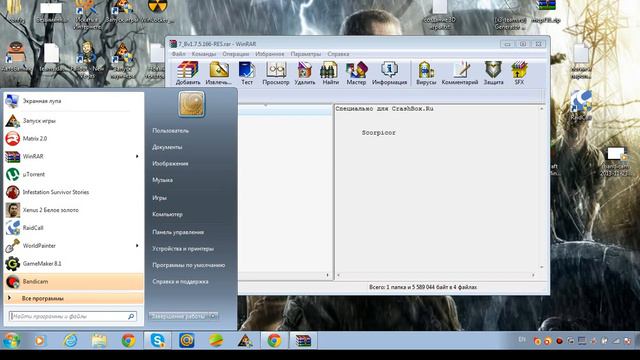Expand the WorldPainter jump list arrow
640x360 pixels.
coord(137,246)
